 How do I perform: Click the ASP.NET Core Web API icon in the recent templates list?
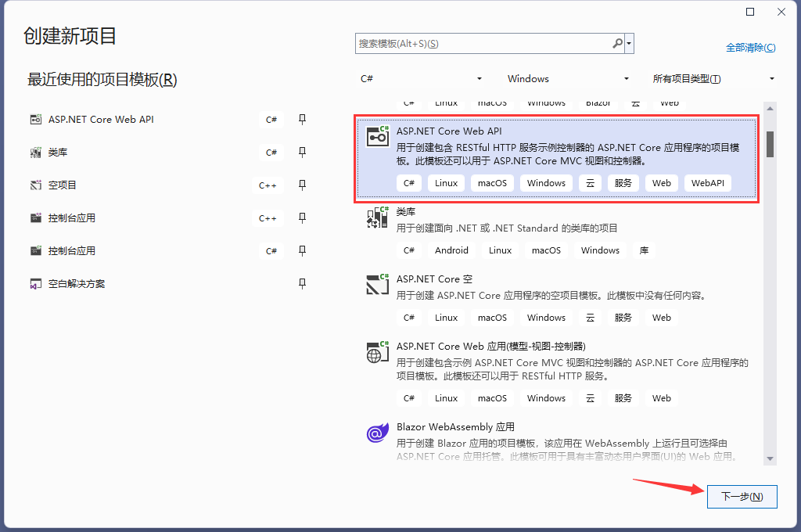[36, 120]
